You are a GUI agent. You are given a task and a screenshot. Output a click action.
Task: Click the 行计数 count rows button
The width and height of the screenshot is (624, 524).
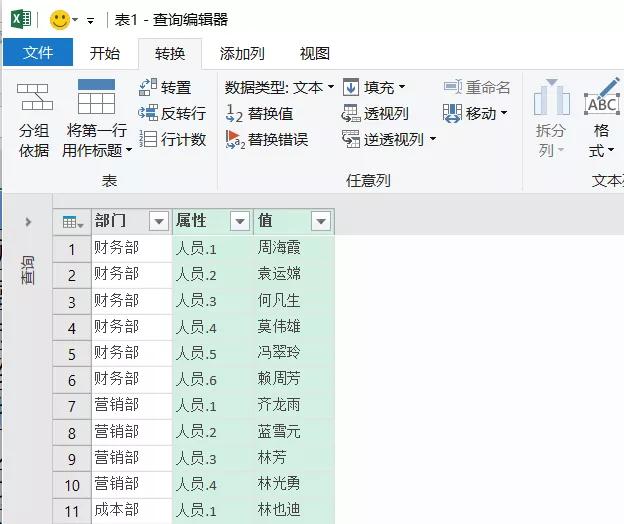(x=173, y=140)
